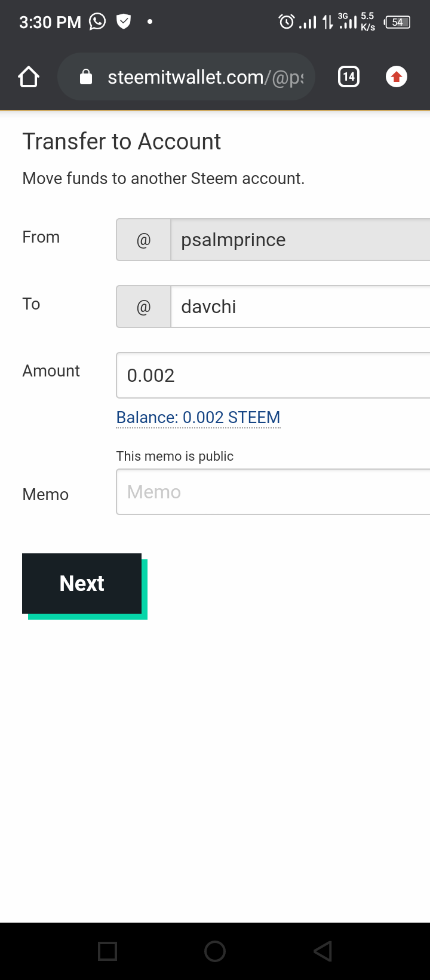Focus the To field containing davchi
Image resolution: width=430 pixels, height=980 pixels.
point(300,307)
